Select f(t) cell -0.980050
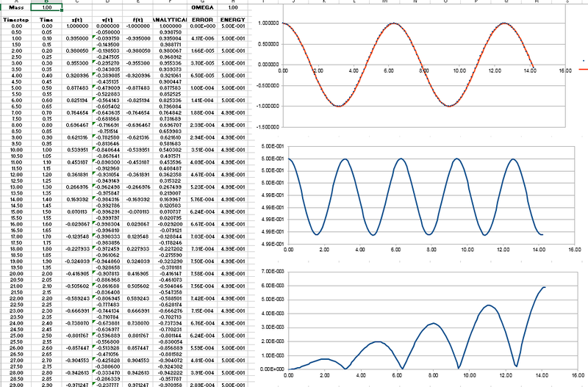 [137, 51]
